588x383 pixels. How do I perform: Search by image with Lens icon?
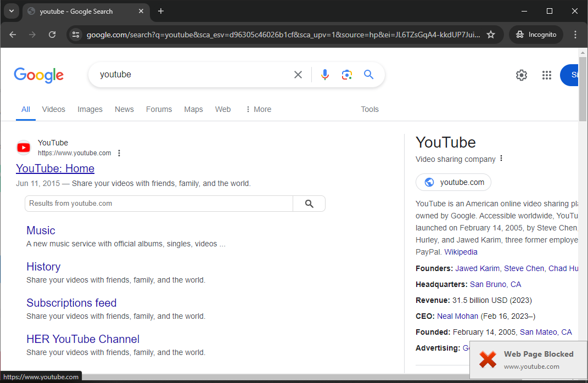[346, 75]
